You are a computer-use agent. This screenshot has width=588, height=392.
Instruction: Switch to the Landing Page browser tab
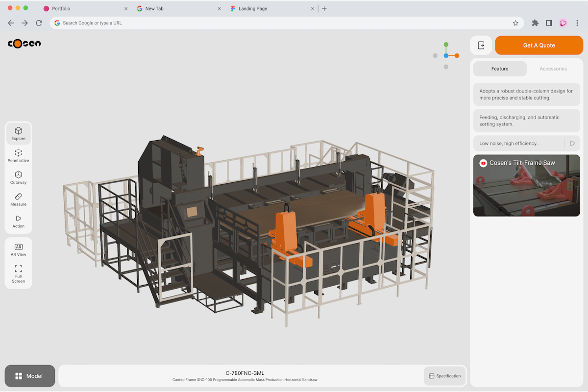coord(252,9)
